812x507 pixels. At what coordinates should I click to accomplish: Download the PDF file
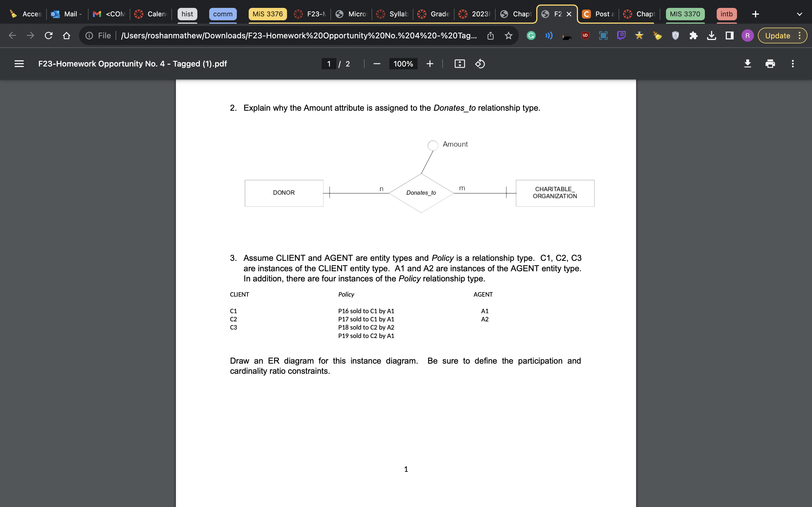pos(748,64)
